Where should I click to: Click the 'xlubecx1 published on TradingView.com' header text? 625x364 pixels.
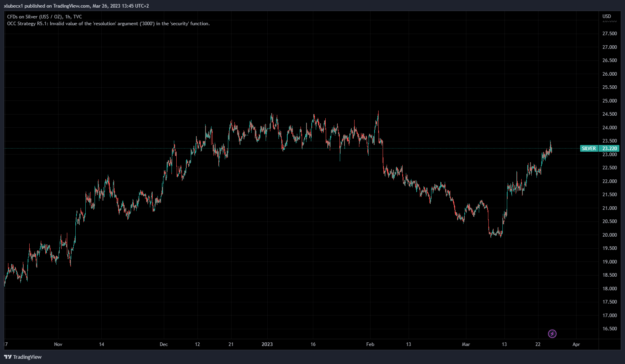(x=76, y=6)
